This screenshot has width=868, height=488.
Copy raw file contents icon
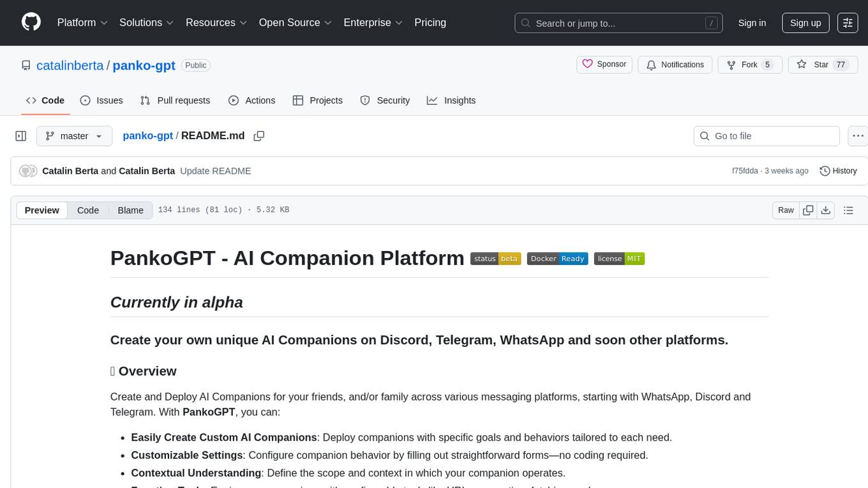[808, 210]
